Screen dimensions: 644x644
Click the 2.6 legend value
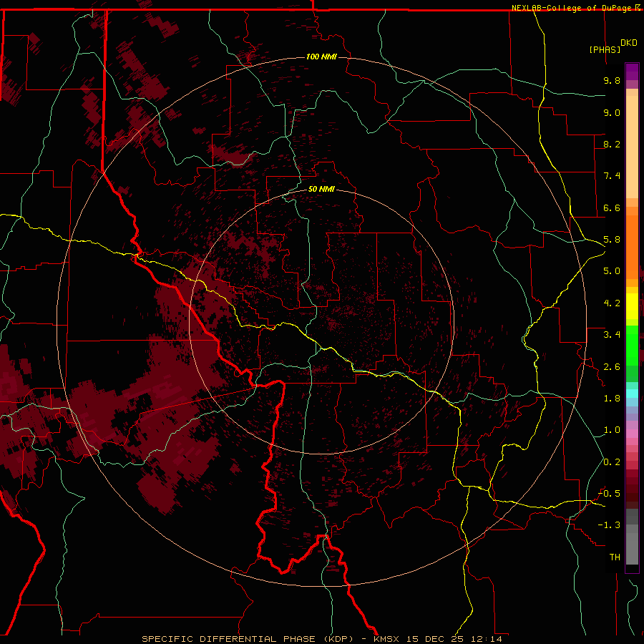point(612,367)
